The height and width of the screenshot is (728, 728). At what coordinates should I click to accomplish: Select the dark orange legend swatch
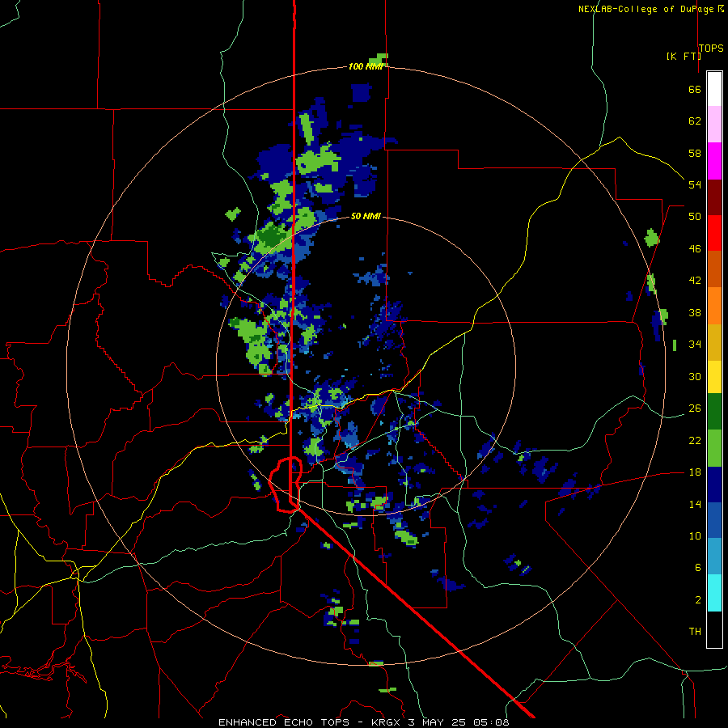714,269
